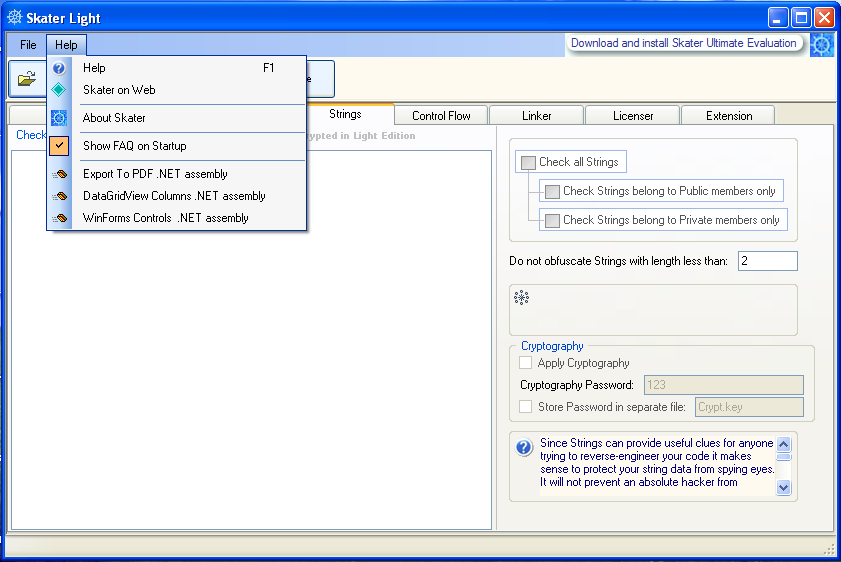The width and height of the screenshot is (841, 562).
Task: Check Strings belong to Public members only
Action: click(x=552, y=191)
